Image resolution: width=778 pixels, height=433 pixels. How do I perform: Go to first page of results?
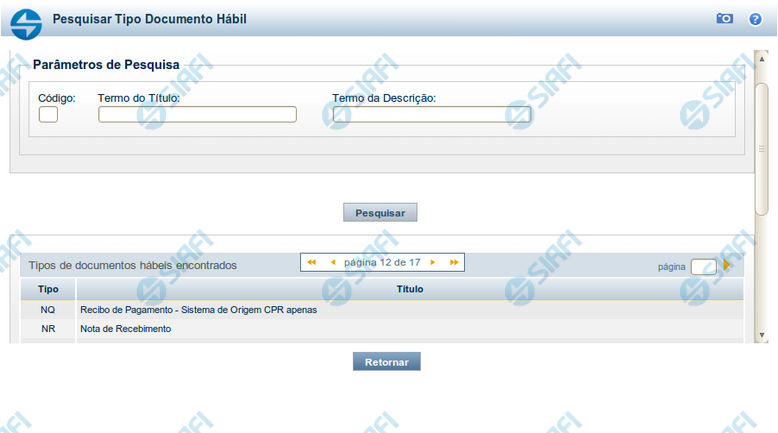pos(311,262)
